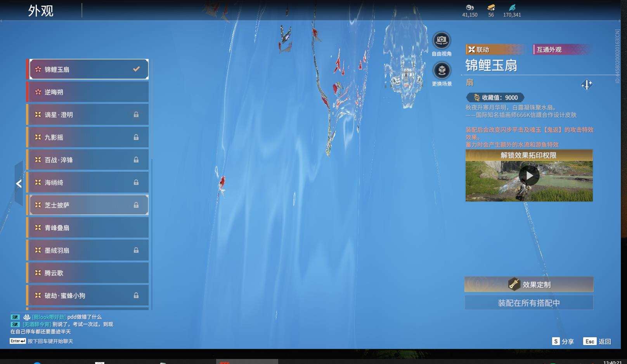Collapse the panel with the left arrow
The height and width of the screenshot is (364, 627).
coord(19,184)
